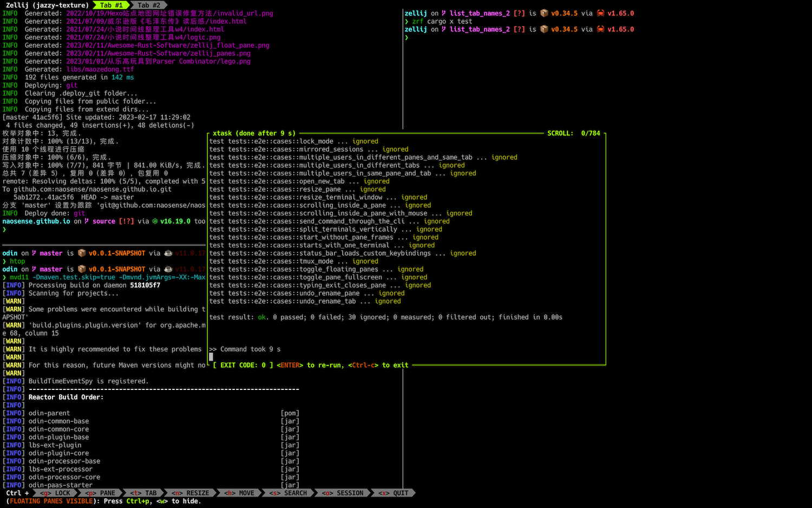Viewport: 812px width, 508px height.
Task: Click the toggle_floating_panes test line
Action: click(317, 269)
